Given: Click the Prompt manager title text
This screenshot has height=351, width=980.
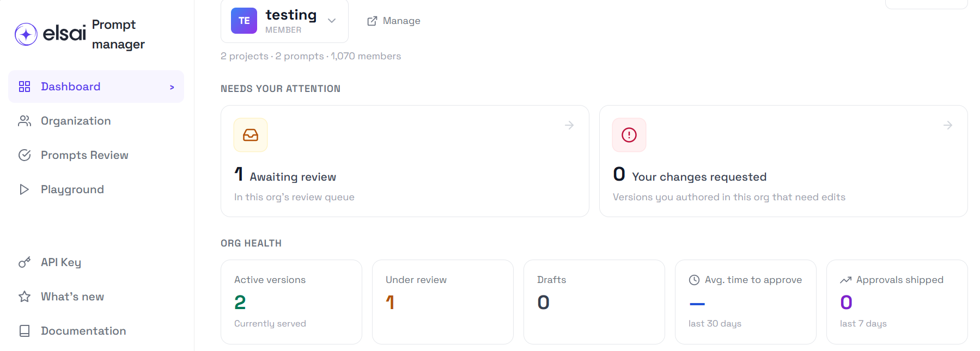Looking at the screenshot, I should pos(118,34).
